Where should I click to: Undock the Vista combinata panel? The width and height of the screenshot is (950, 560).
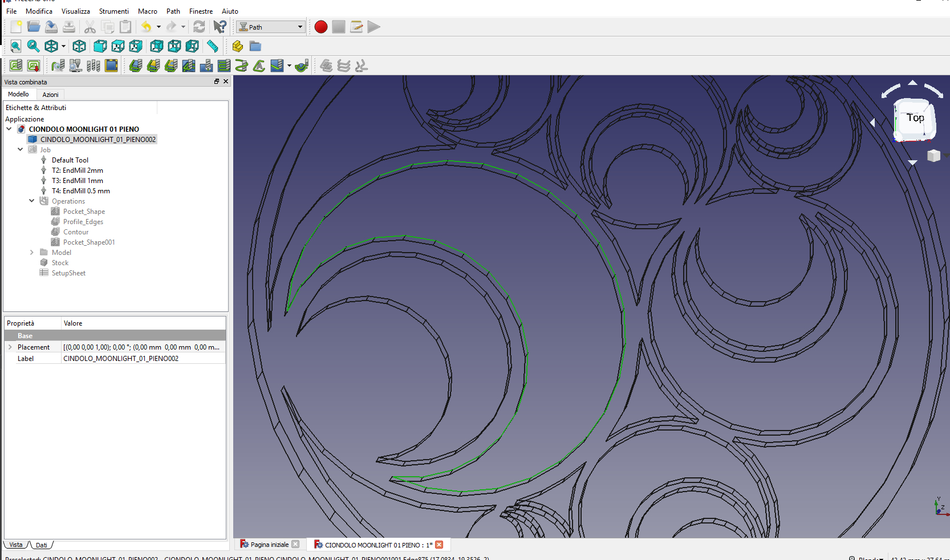[x=217, y=82]
